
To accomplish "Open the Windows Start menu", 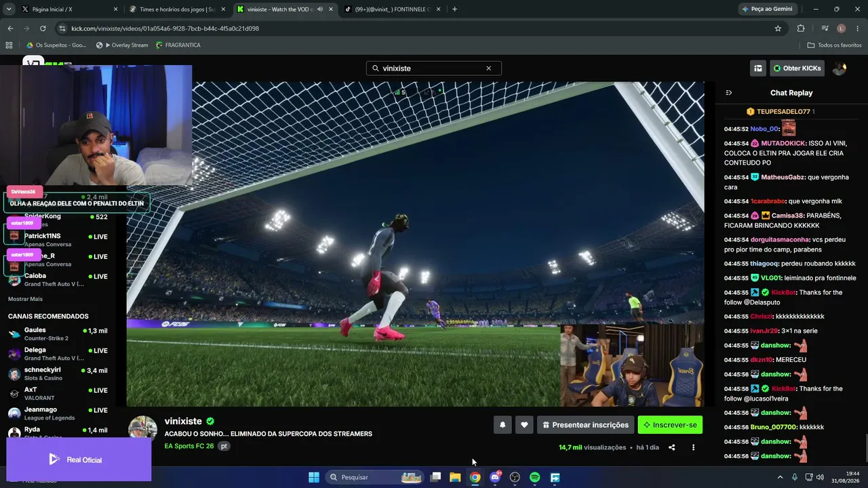I will click(x=314, y=477).
